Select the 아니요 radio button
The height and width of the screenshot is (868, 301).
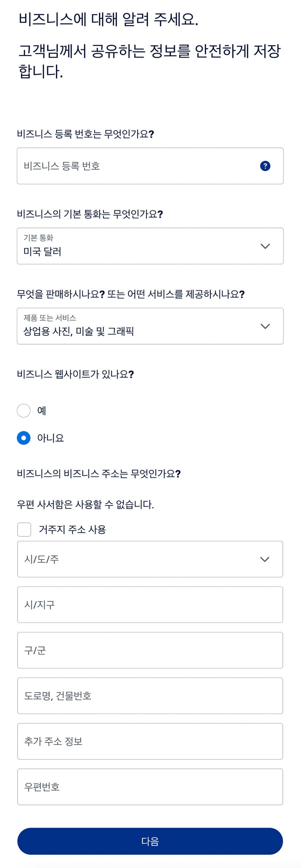click(24, 438)
